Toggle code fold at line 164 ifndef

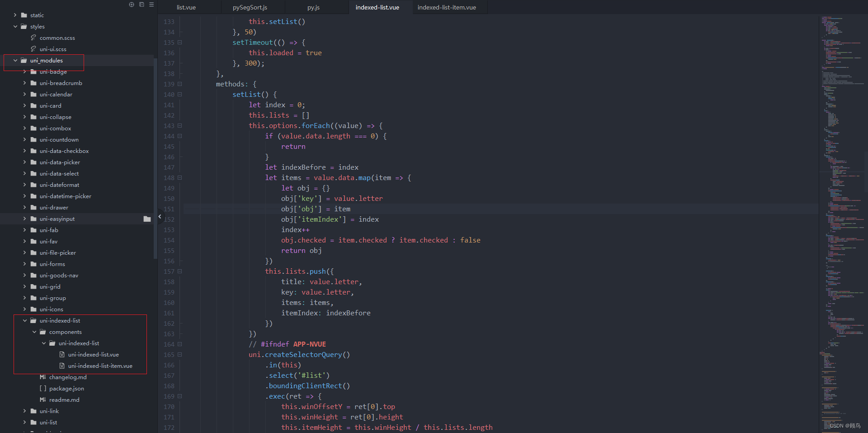[x=180, y=344]
